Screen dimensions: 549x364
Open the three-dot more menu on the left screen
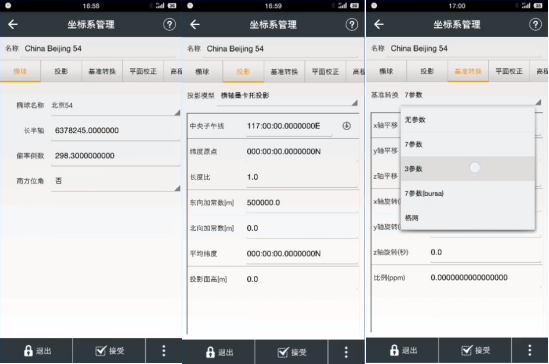click(164, 351)
